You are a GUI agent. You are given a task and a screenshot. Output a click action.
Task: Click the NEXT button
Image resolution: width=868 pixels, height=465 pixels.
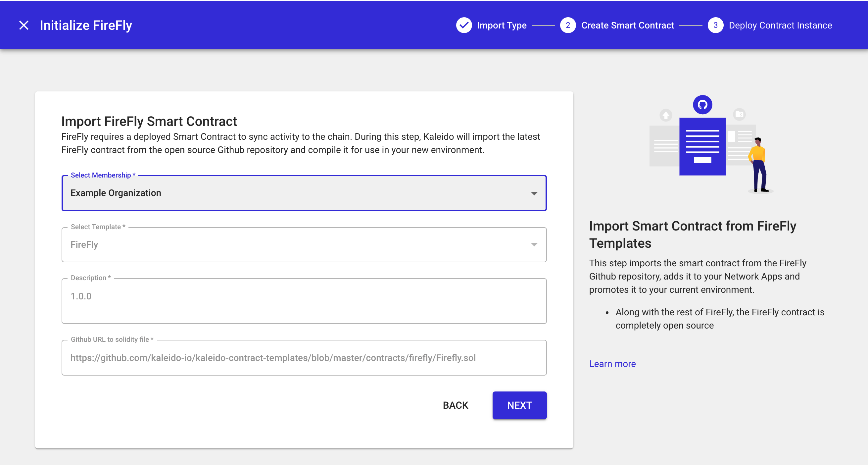tap(519, 405)
